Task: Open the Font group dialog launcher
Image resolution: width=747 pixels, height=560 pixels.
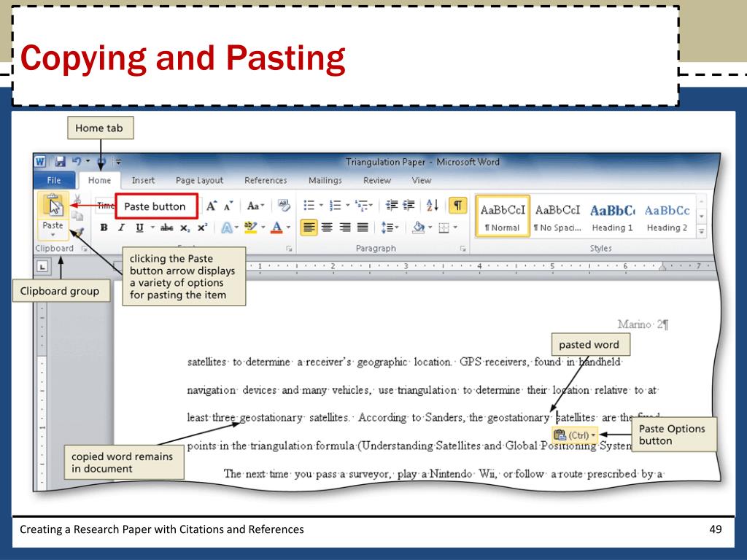Action: [289, 249]
